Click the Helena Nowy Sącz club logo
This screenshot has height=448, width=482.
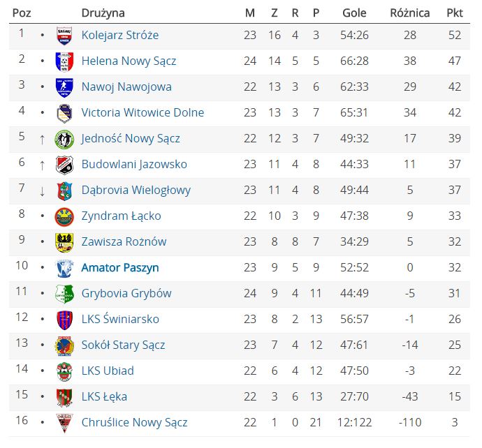(x=64, y=61)
